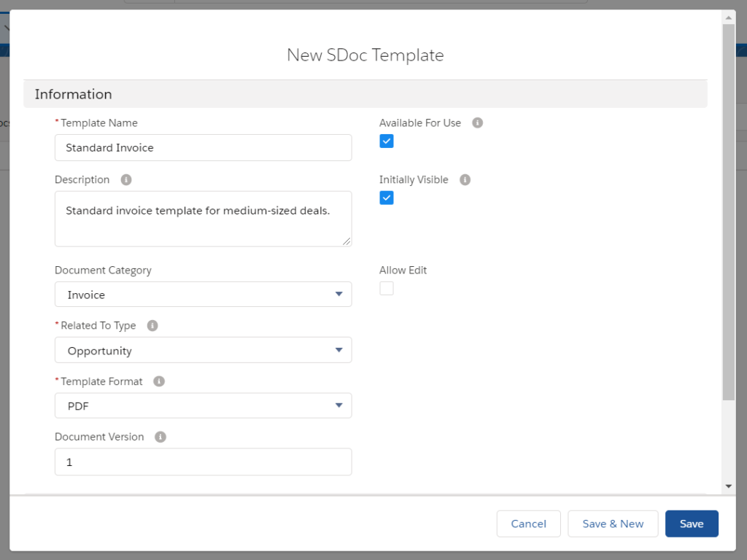
Task: Click the Description field info icon
Action: [126, 180]
